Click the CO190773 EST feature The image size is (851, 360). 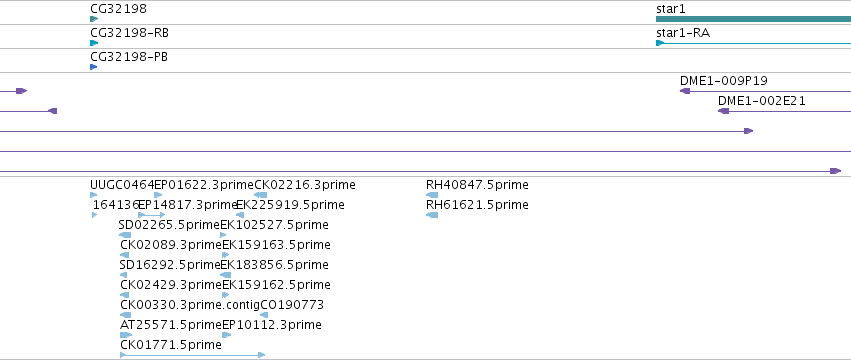[x=264, y=315]
